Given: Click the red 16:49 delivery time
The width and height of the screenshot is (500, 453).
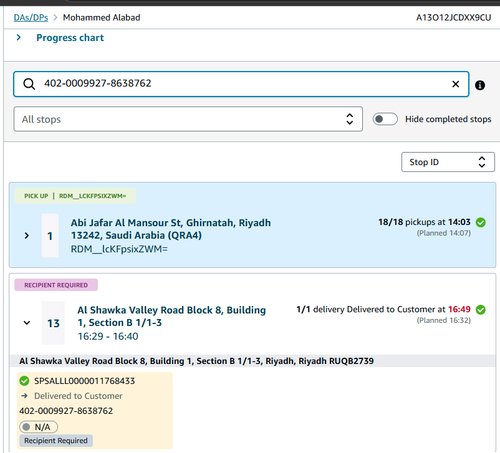Looking at the screenshot, I should pyautogui.click(x=459, y=309).
